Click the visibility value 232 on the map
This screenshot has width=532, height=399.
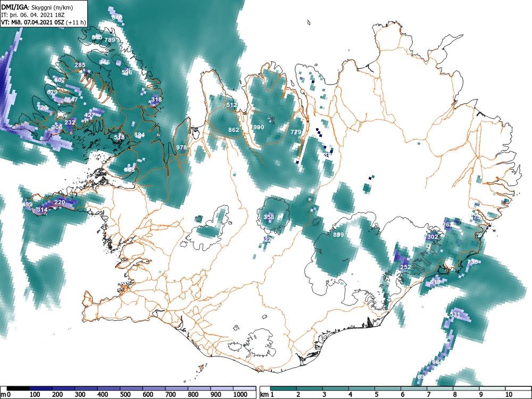(70, 122)
